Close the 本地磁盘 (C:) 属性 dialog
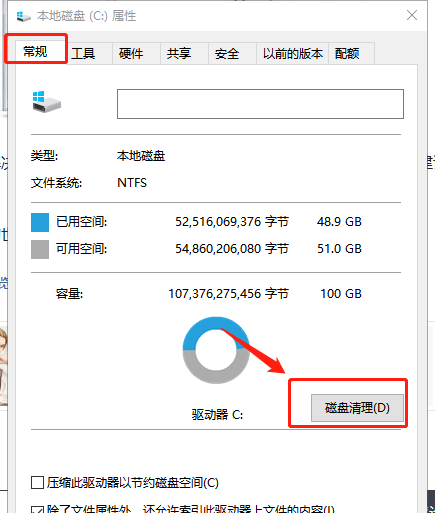The width and height of the screenshot is (435, 513). 412,15
